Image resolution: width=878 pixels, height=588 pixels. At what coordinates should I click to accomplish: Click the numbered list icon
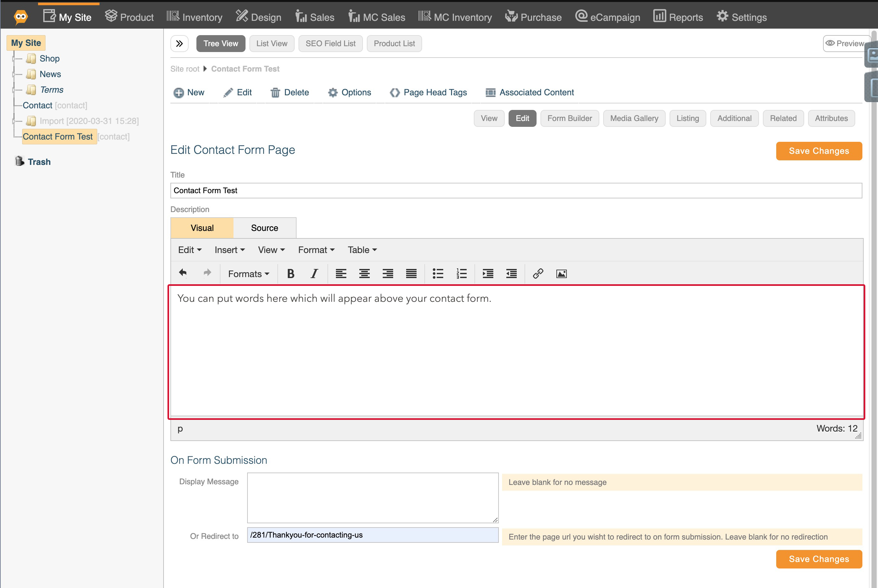pyautogui.click(x=461, y=274)
